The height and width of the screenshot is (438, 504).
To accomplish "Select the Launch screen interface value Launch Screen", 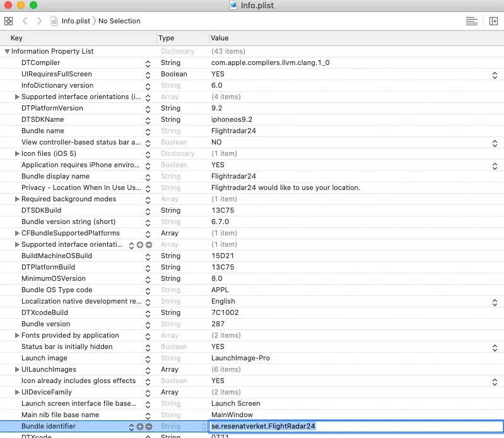I will coord(236,403).
